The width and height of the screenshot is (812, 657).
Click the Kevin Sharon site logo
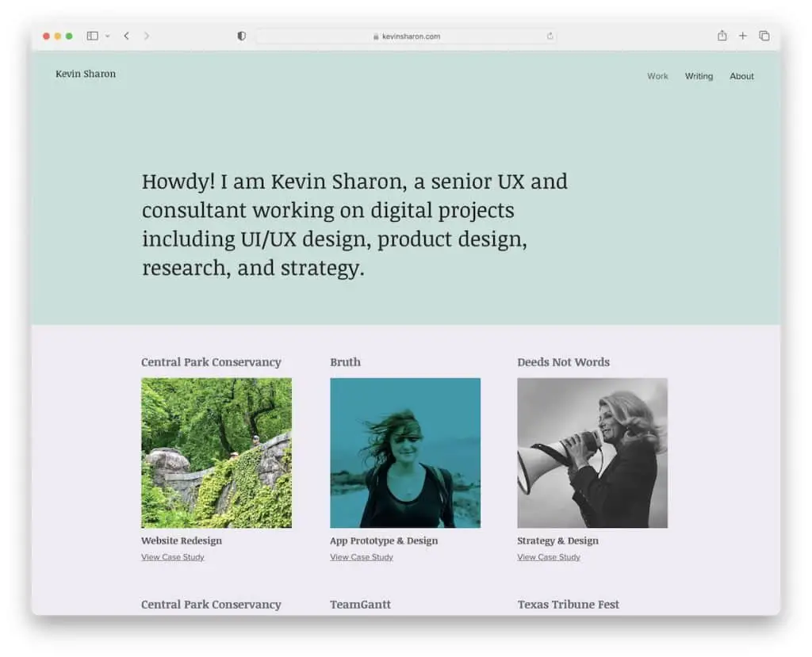[x=86, y=74]
